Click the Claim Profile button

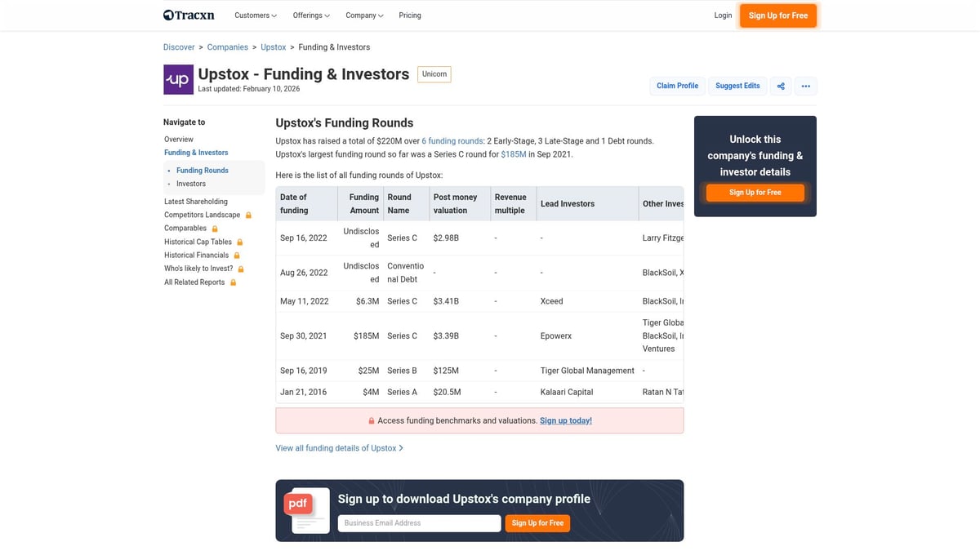(677, 85)
